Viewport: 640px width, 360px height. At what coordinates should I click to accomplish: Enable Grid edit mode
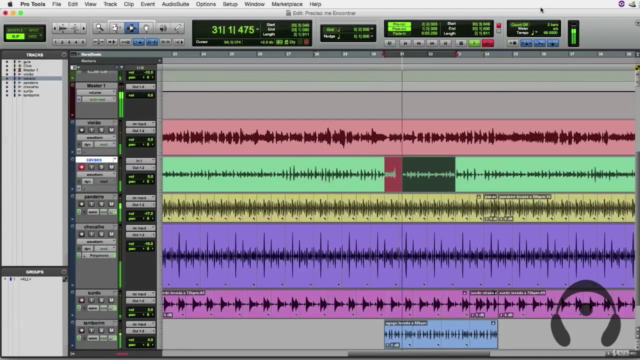(34, 36)
